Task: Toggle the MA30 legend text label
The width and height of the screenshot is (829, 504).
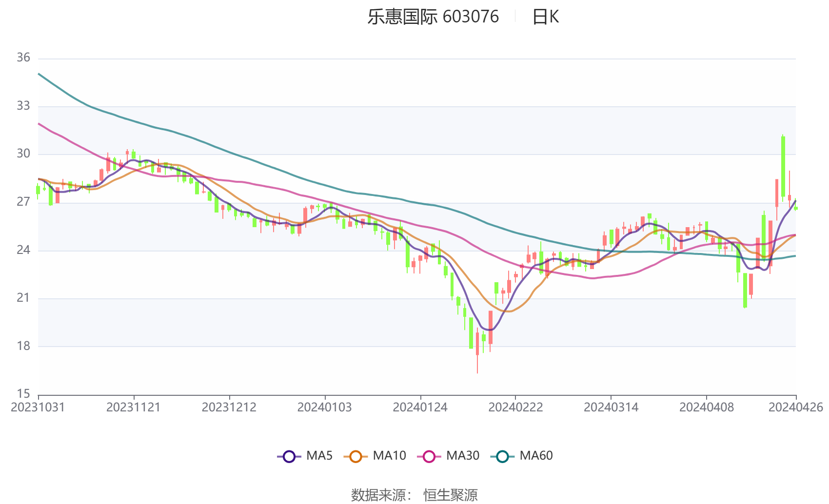Action: [463, 456]
